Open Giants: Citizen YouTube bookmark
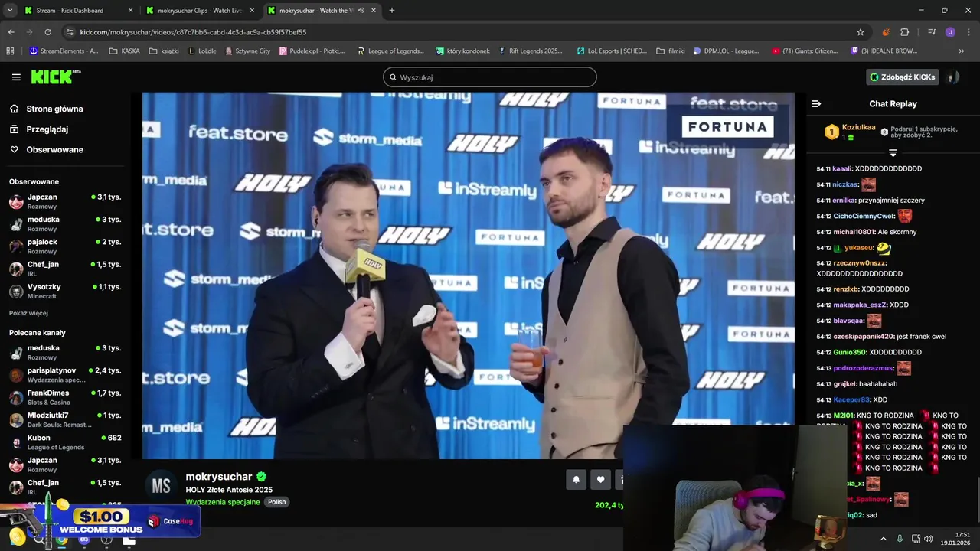 [x=805, y=51]
